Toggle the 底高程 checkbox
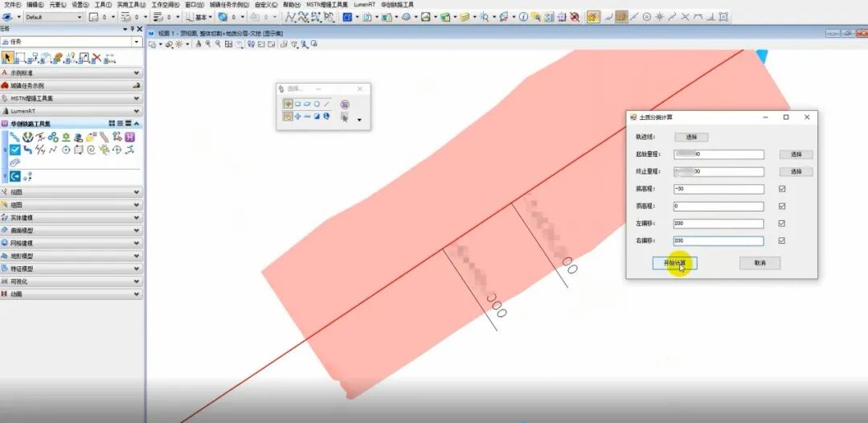The height and width of the screenshot is (423, 868). pyautogui.click(x=781, y=189)
